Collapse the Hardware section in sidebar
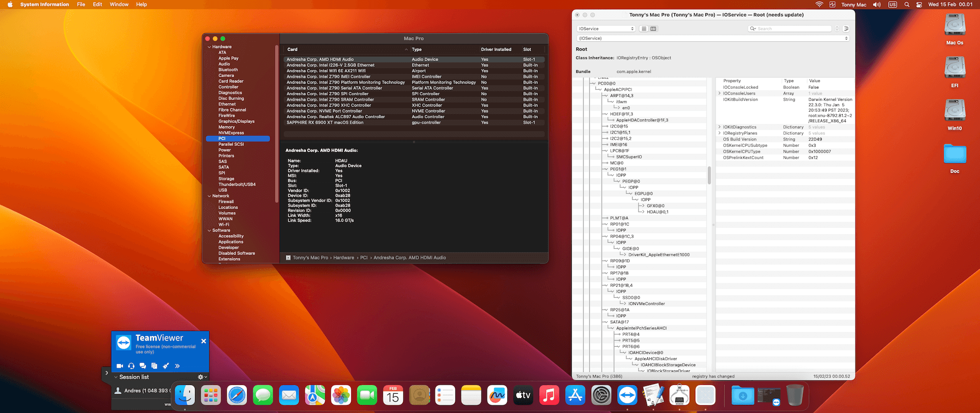This screenshot has height=413, width=980. (x=209, y=47)
